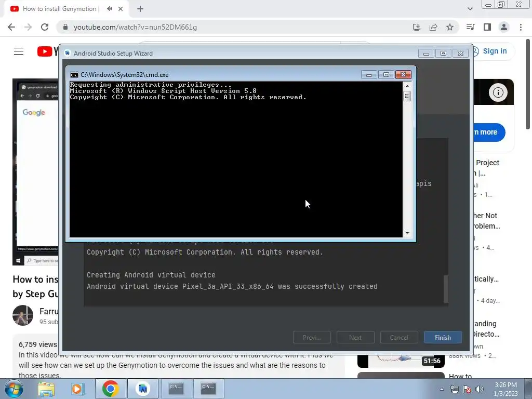Bookmark this page with the star icon

point(450,27)
